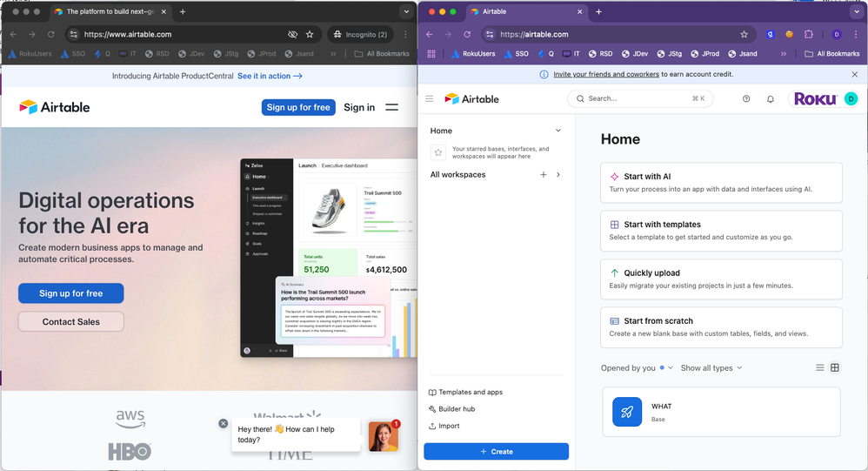Open Chrome menu dots in incognito window
868x471 pixels.
tap(406, 34)
